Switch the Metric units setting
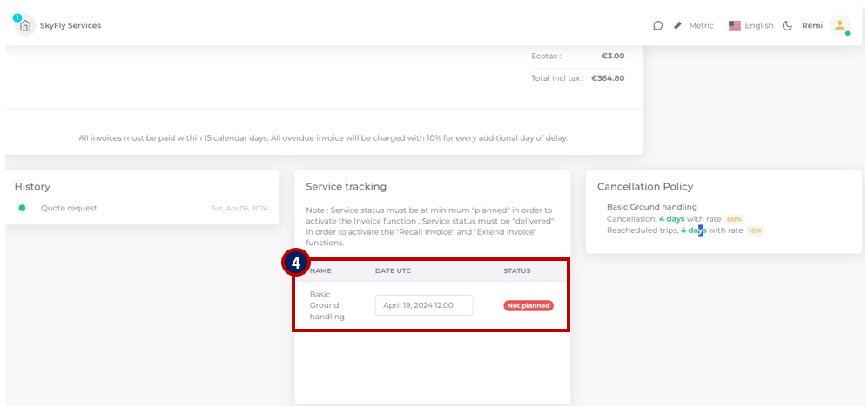The height and width of the screenshot is (407, 868). click(702, 25)
